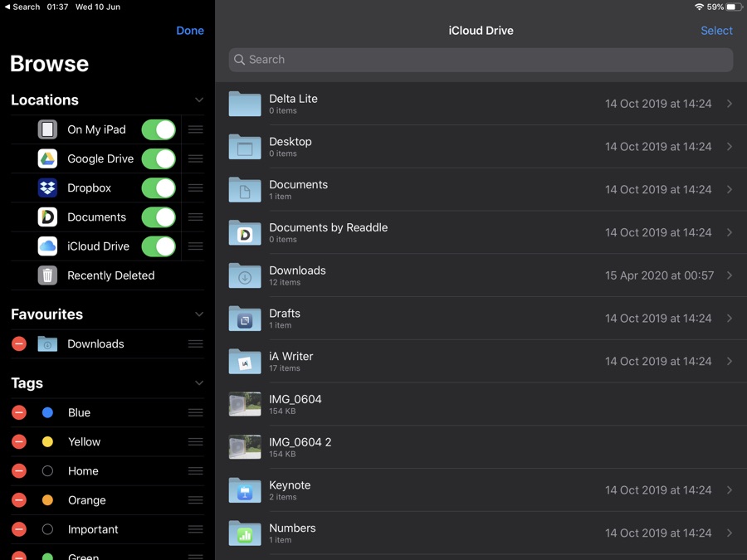
Task: Select the Home tag label
Action: [x=83, y=471]
